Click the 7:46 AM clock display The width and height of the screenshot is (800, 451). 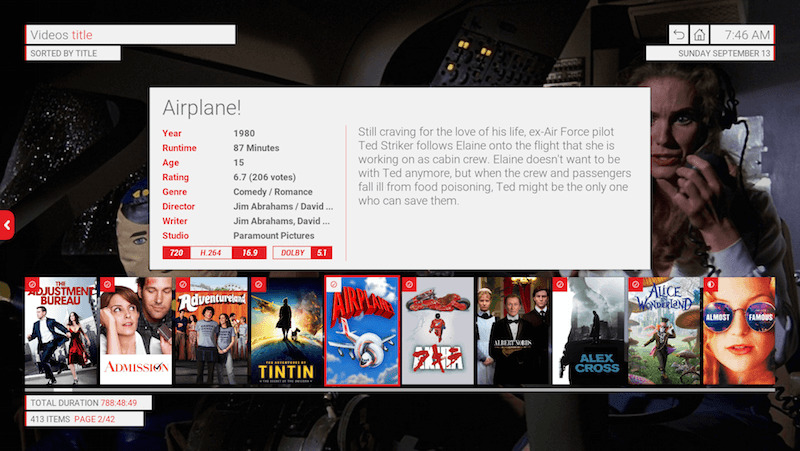(742, 35)
